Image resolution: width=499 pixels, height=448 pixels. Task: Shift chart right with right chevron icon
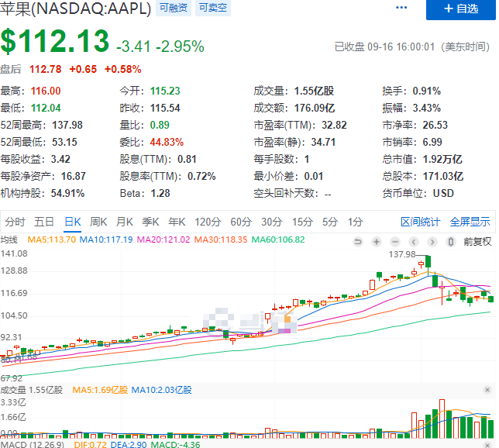pos(432,242)
